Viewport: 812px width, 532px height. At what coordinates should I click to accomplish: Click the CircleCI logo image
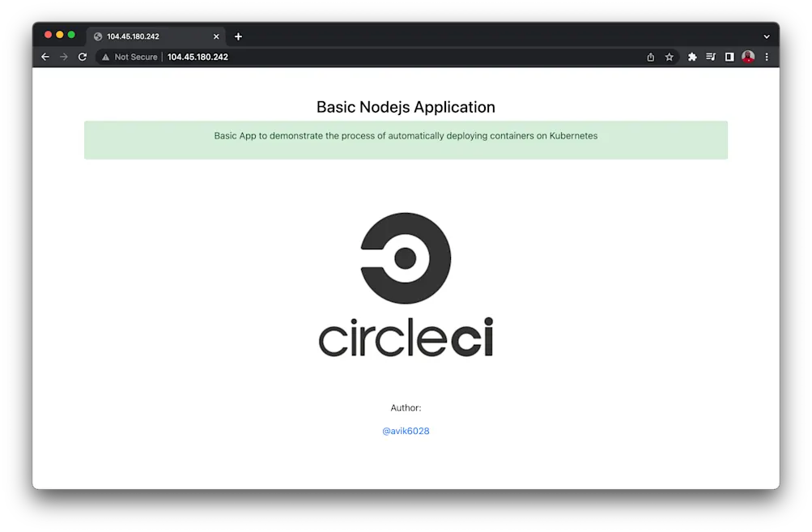coord(406,285)
